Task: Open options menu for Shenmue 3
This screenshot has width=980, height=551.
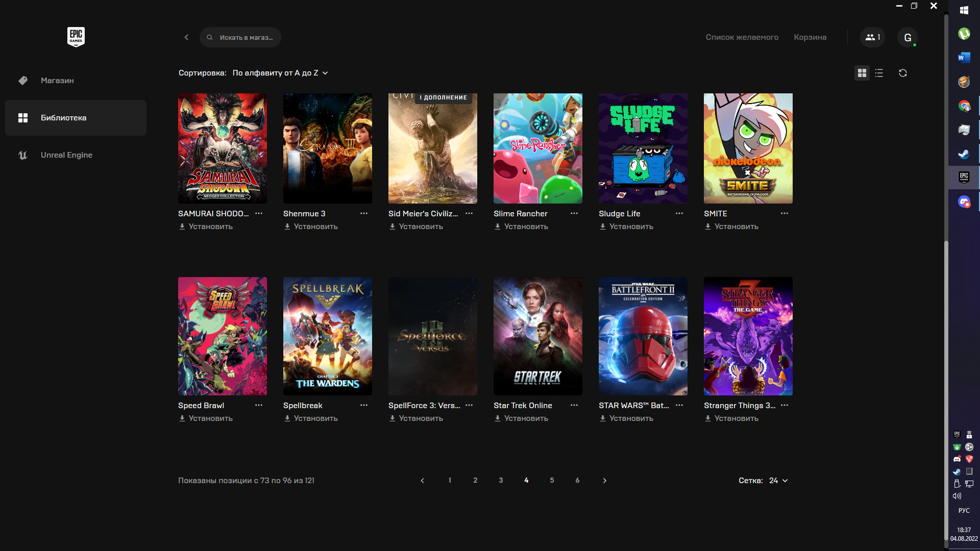Action: (x=364, y=213)
